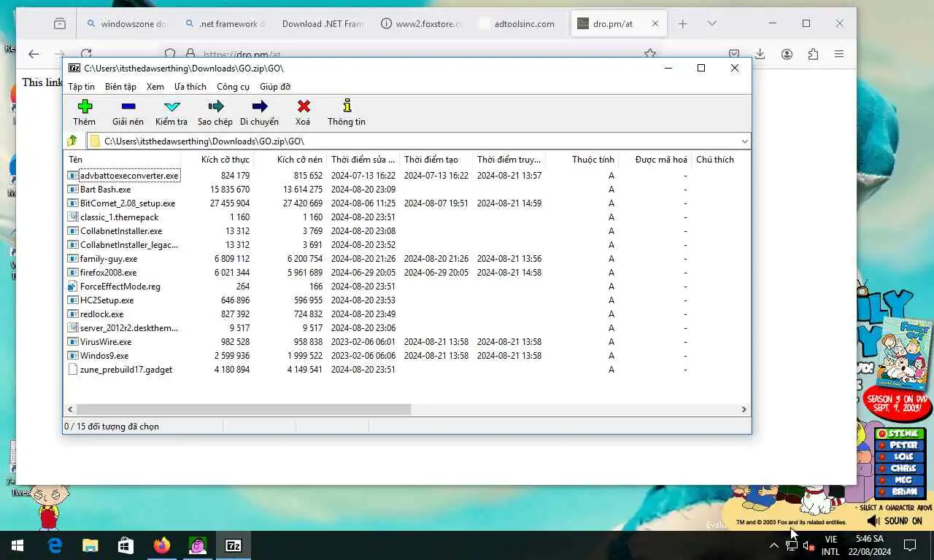Screen dimensions: 934x560
Task: Click the Kiểm tra (test) toolbar icon
Action: 171,106
